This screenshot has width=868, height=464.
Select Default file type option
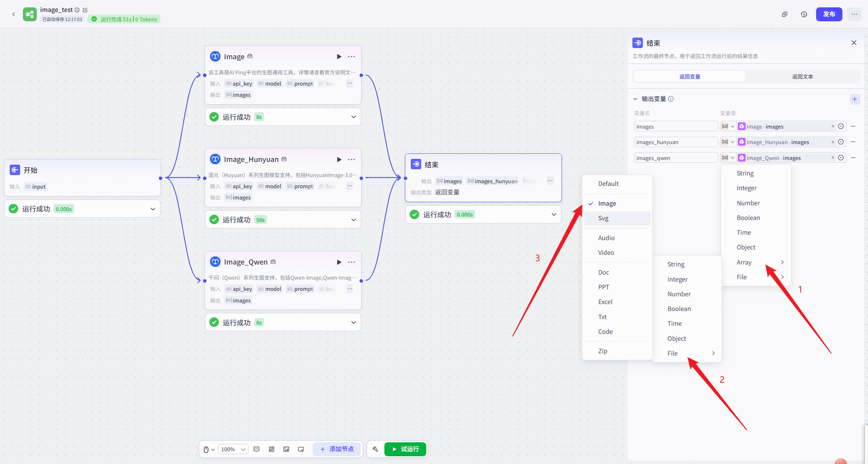(608, 184)
